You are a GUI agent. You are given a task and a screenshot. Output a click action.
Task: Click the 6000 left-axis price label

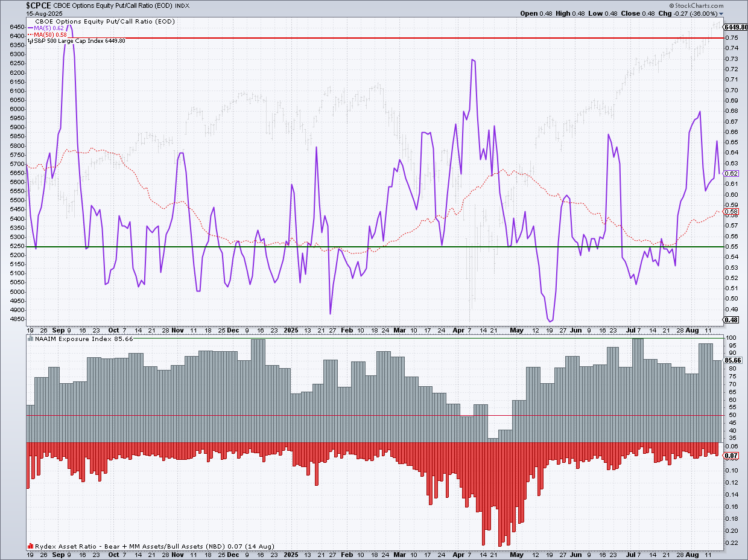coord(16,109)
